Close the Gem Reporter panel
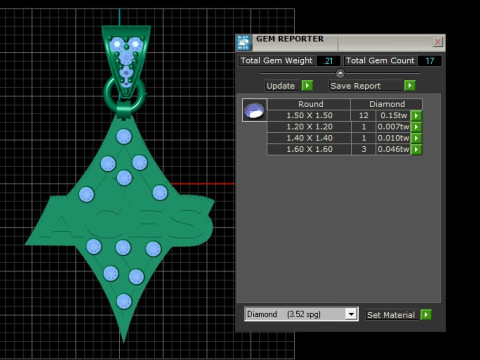480x360 pixels. pos(437,42)
